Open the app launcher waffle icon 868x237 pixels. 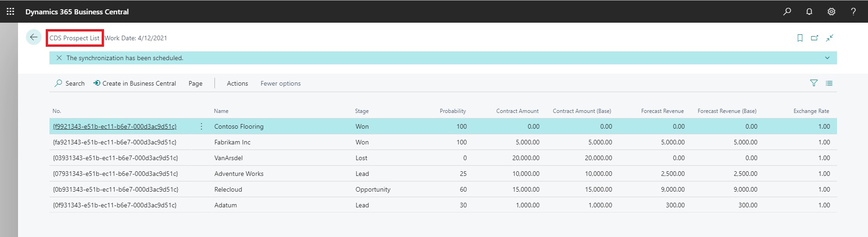[10, 12]
